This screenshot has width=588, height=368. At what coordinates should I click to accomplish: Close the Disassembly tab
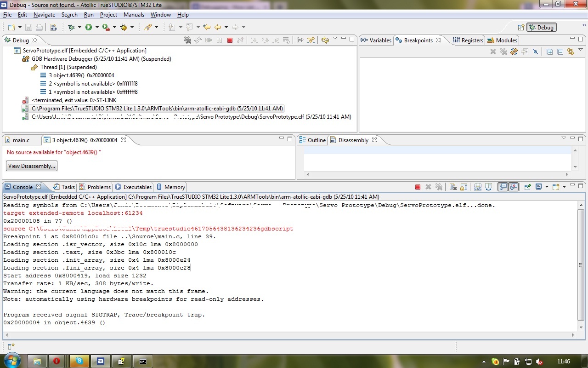tap(374, 140)
